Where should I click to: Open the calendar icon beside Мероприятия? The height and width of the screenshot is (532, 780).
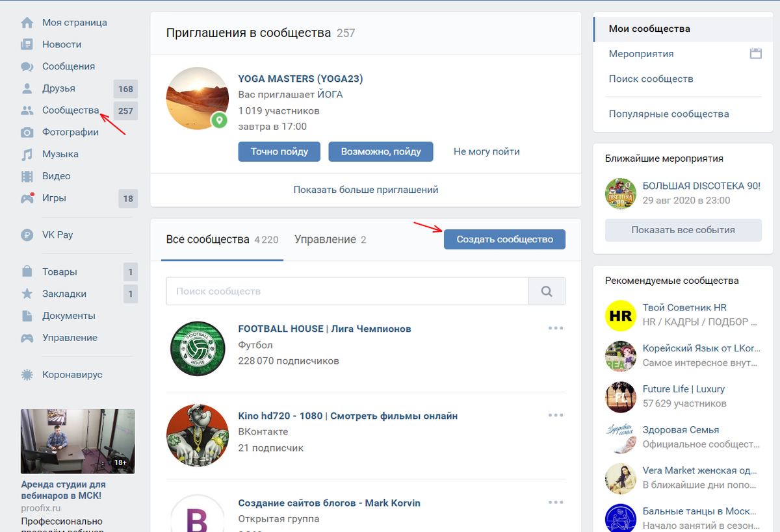[755, 54]
